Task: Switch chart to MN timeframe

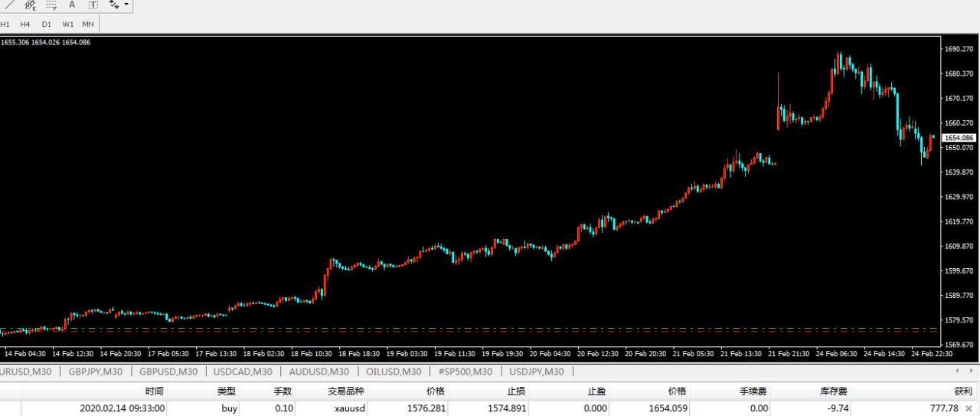Action: [88, 24]
